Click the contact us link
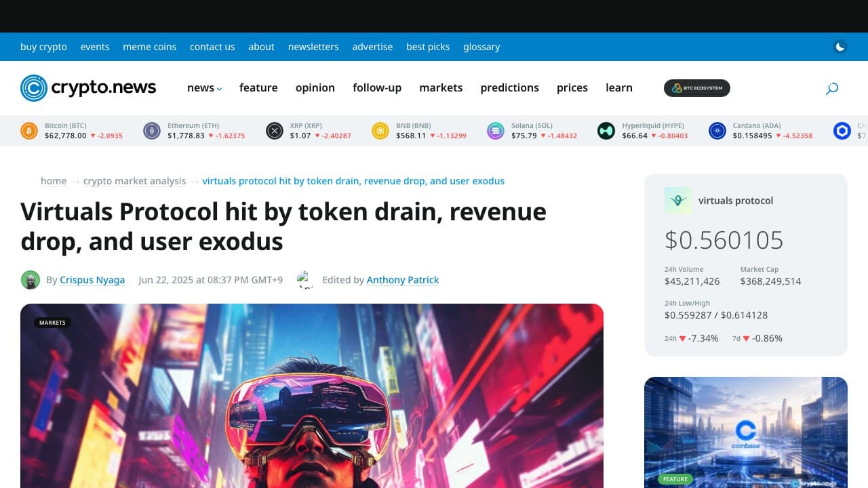This screenshot has height=488, width=868. point(212,47)
